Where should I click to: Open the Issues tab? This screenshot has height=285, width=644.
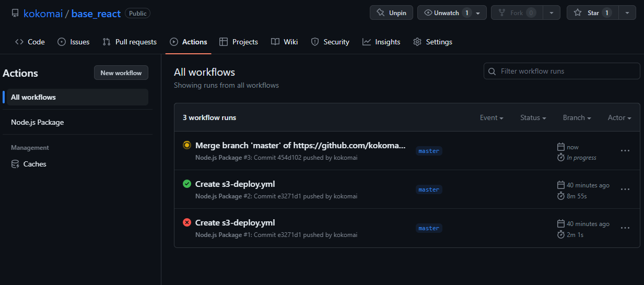pyautogui.click(x=73, y=42)
